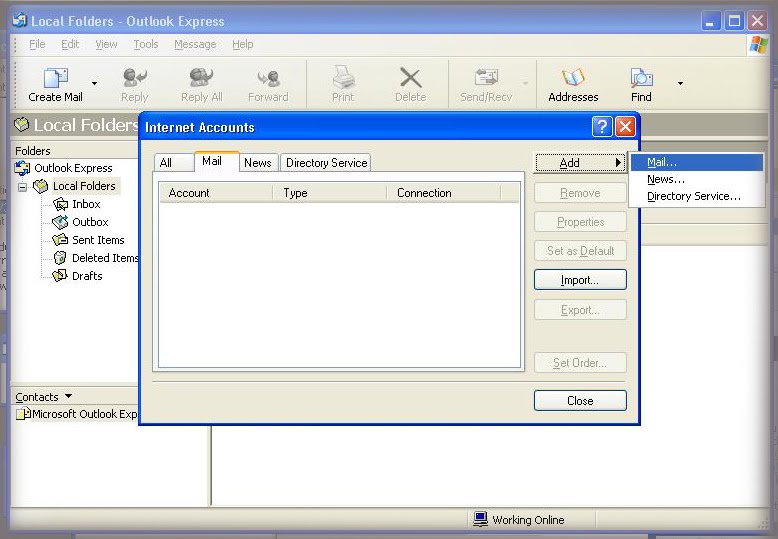Collapse the Local Folders tree node
This screenshot has width=778, height=539.
pyautogui.click(x=22, y=187)
